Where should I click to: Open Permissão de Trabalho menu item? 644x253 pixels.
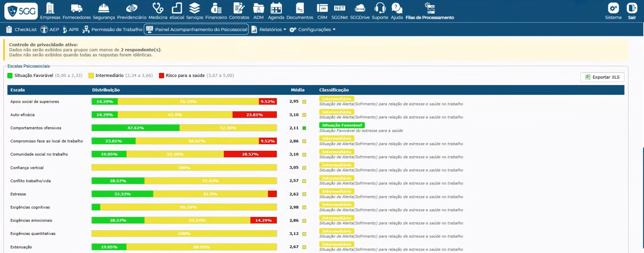(x=112, y=30)
